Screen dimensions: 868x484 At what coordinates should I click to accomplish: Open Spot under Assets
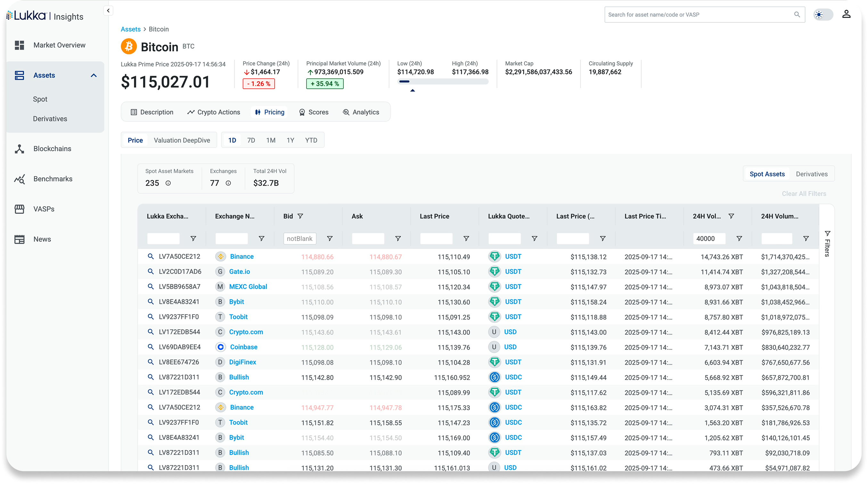[40, 99]
